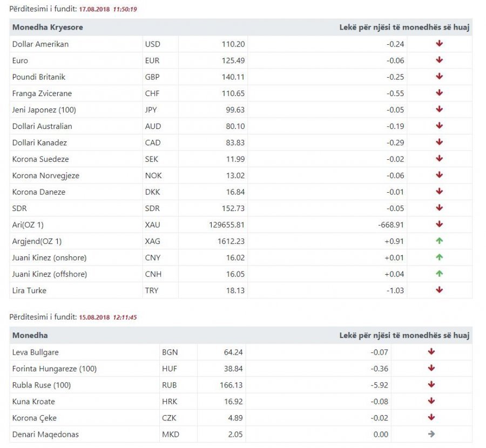Click the red down arrow in Rubla Ruse row
The image size is (486, 448).
point(431,385)
